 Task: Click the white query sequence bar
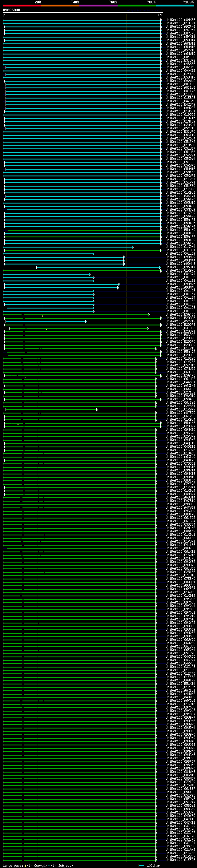tap(83, 12)
